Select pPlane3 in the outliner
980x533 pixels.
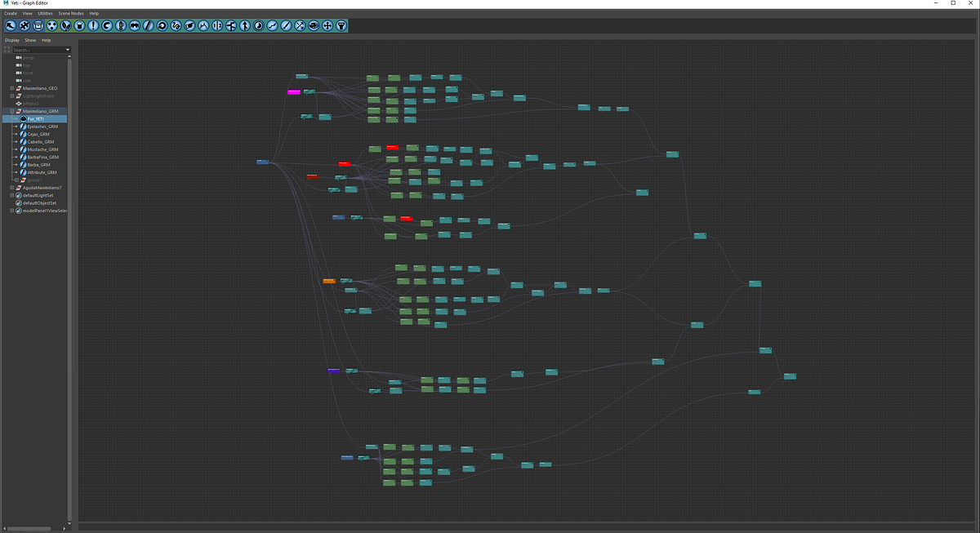31,104
